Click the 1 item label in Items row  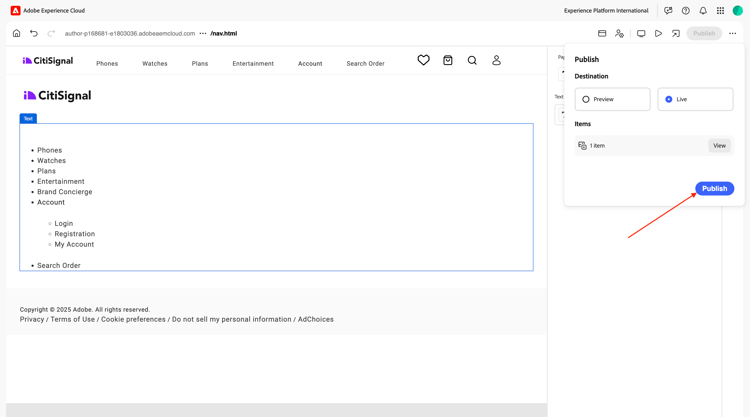[x=597, y=146]
